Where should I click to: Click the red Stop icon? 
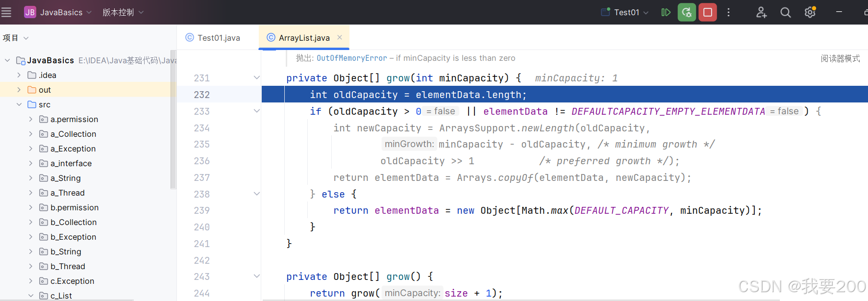(708, 12)
